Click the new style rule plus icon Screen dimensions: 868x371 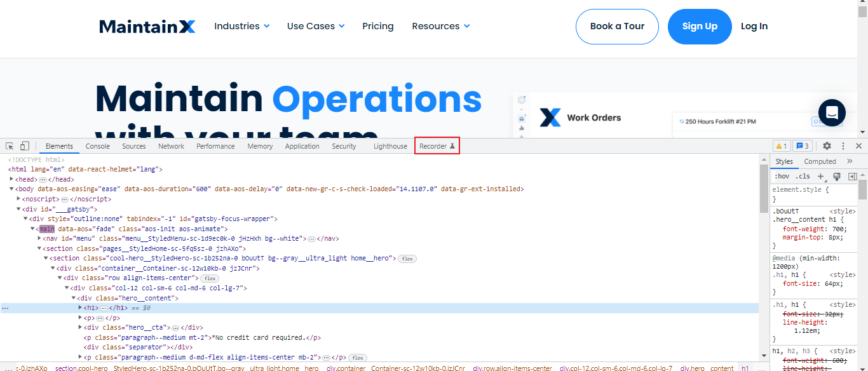point(820,176)
